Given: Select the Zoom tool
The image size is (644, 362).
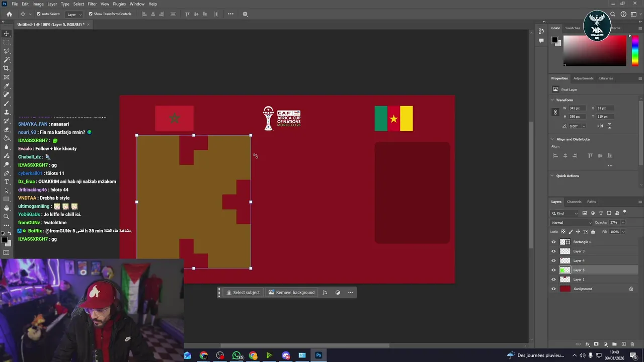Looking at the screenshot, I should coord(7,217).
